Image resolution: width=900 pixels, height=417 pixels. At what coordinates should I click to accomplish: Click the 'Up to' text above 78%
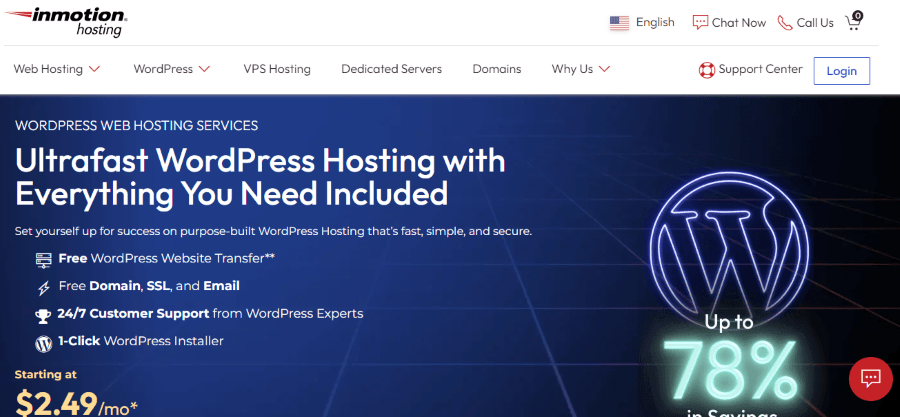pos(729,322)
